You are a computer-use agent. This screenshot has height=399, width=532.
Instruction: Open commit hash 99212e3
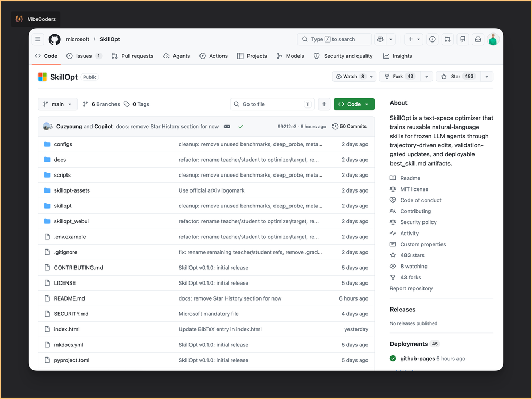(287, 127)
